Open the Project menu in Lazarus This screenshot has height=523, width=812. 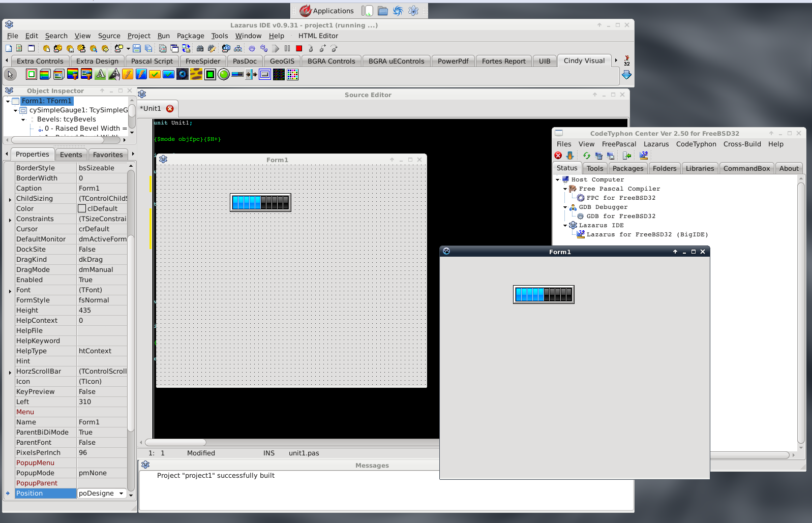coord(139,36)
